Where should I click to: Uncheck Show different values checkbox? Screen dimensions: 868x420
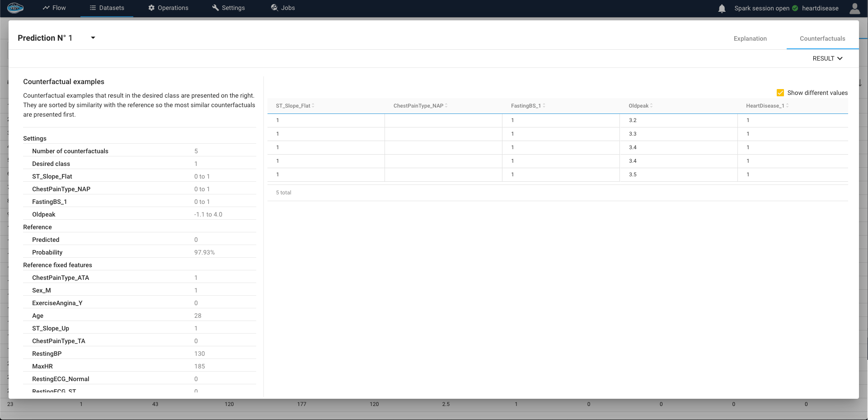tap(780, 93)
